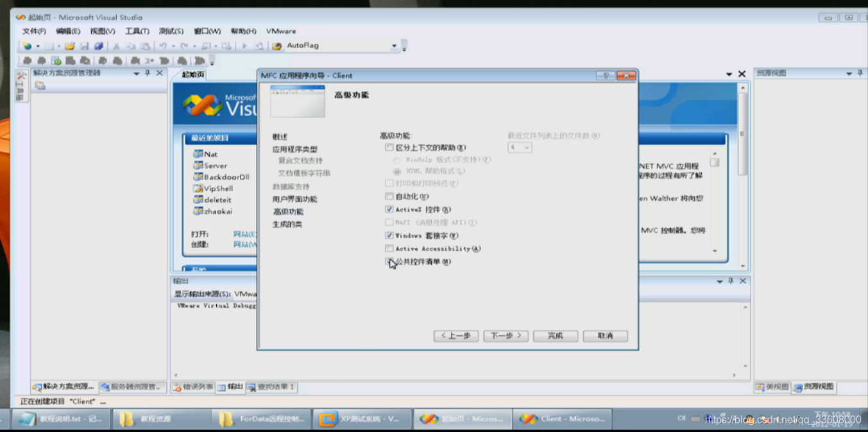Click the Find in Files folder icon

(x=277, y=46)
